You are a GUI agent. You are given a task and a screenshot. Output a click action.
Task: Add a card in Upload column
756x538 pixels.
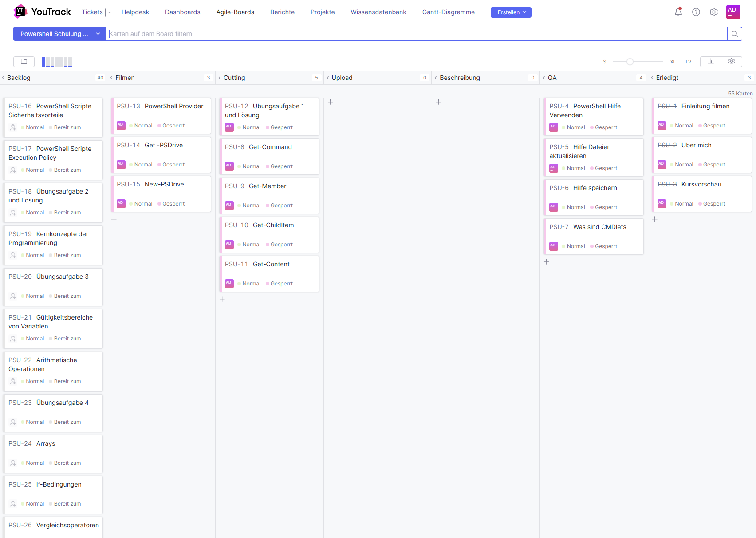[x=331, y=102]
